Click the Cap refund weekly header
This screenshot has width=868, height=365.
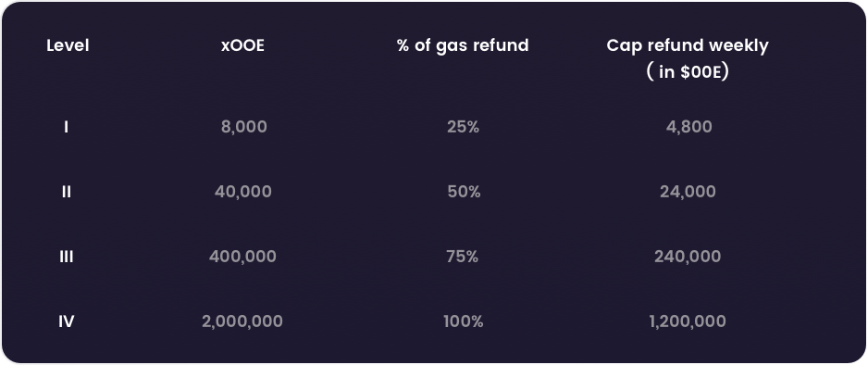click(687, 58)
